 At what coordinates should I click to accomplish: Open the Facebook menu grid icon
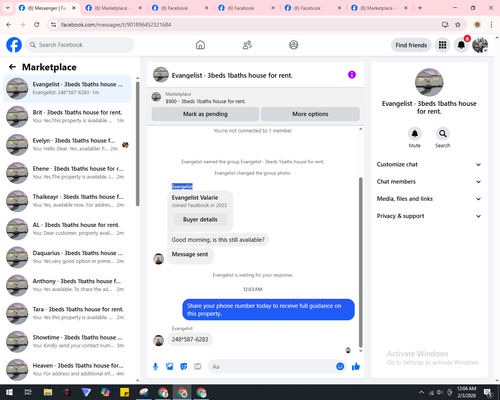click(x=442, y=45)
